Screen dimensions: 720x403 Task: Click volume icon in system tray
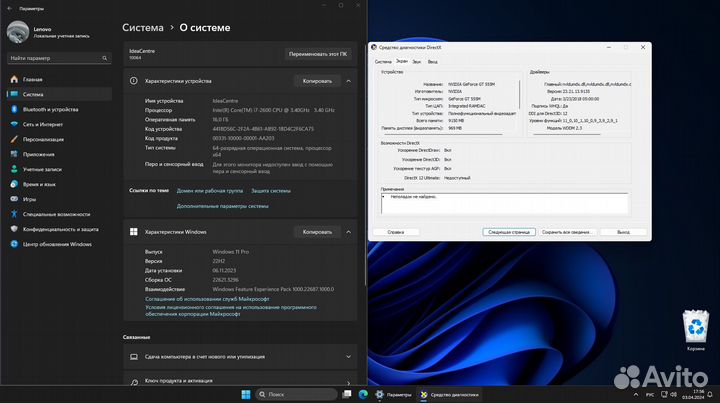(674, 394)
